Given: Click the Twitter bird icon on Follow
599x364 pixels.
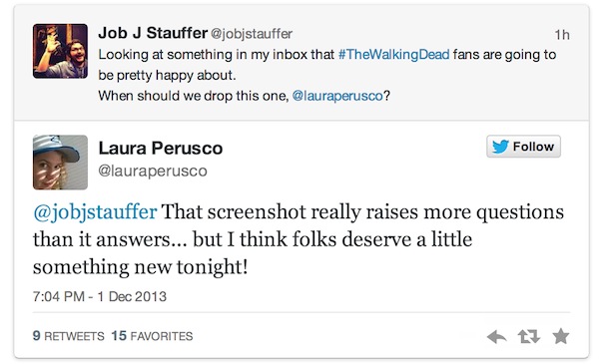Looking at the screenshot, I should 500,147.
